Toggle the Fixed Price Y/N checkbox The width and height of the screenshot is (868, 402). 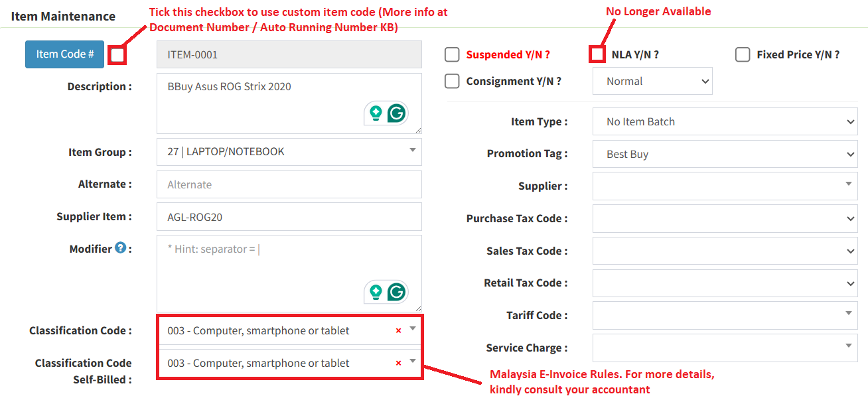743,54
